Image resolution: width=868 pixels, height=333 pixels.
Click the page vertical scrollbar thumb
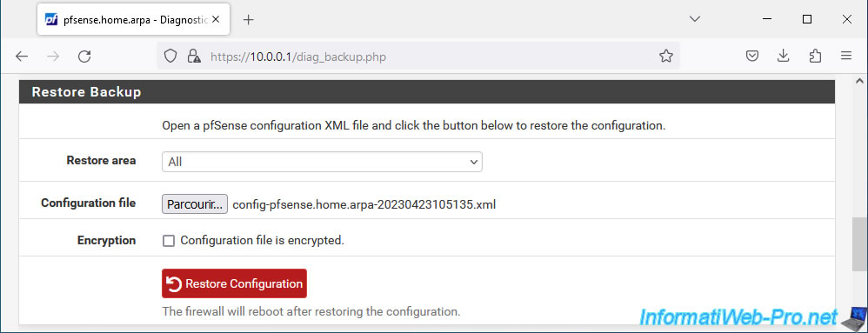(x=858, y=244)
